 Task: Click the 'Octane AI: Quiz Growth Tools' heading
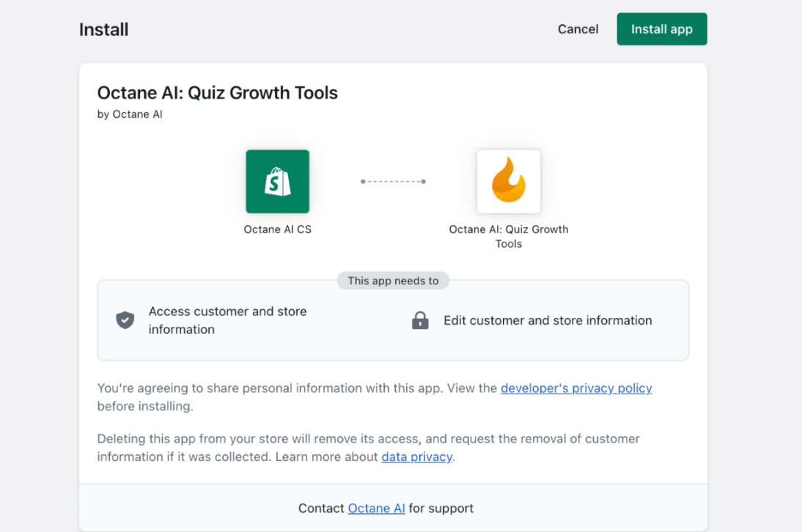click(218, 93)
